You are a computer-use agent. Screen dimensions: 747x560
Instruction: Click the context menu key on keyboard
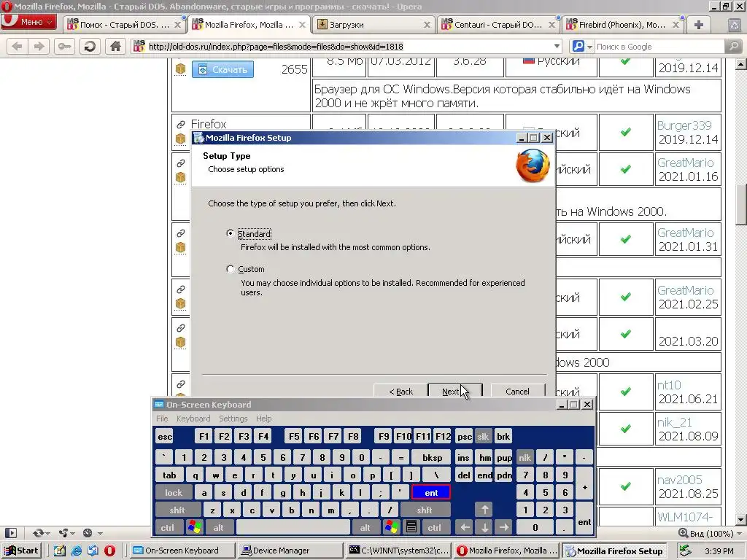tap(411, 527)
